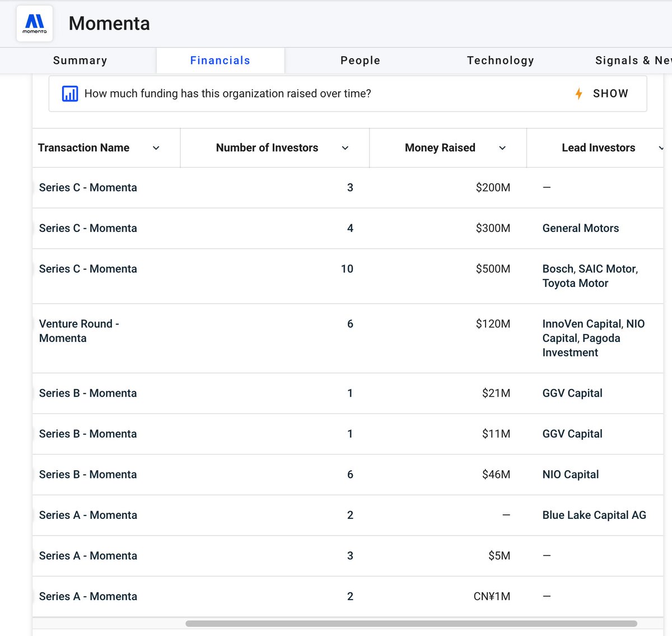This screenshot has height=636, width=672.
Task: Open the Number of Investors column dropdown
Action: [x=345, y=148]
